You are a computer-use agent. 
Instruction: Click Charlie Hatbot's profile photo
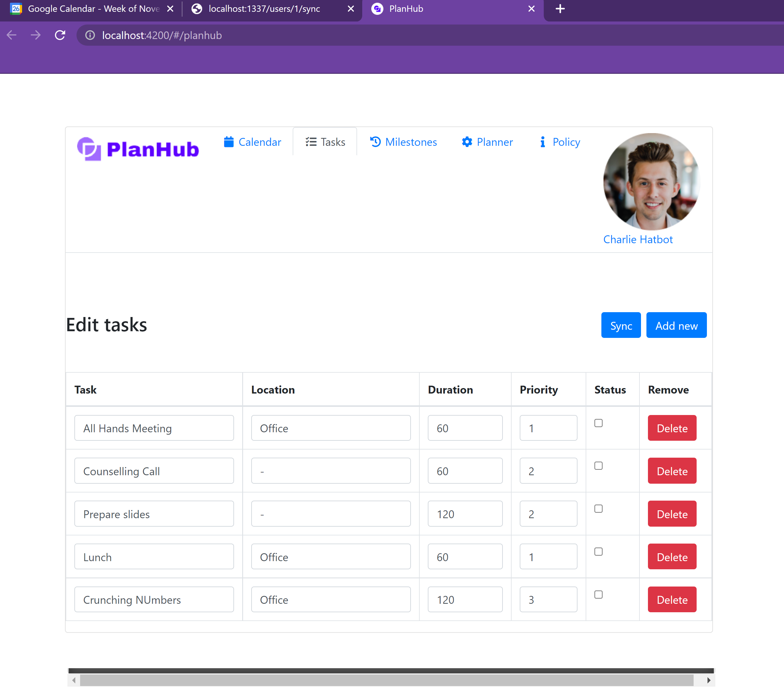(651, 181)
